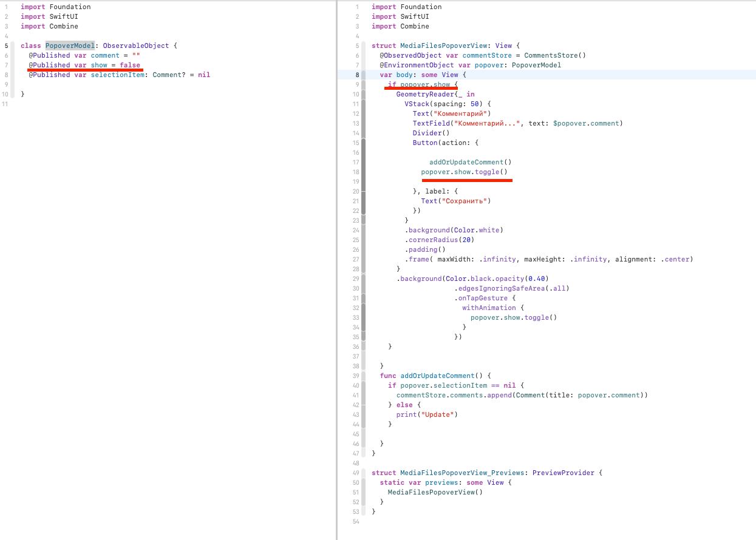Click highlighted line number 8 in right pane
Viewport: 756px width, 540px height.
[x=358, y=75]
